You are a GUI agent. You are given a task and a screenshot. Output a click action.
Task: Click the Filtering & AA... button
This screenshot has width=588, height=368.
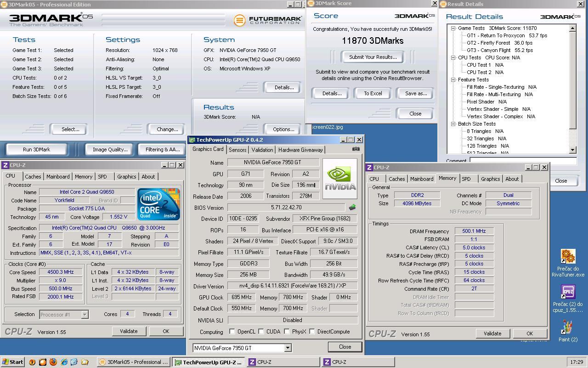tap(163, 149)
